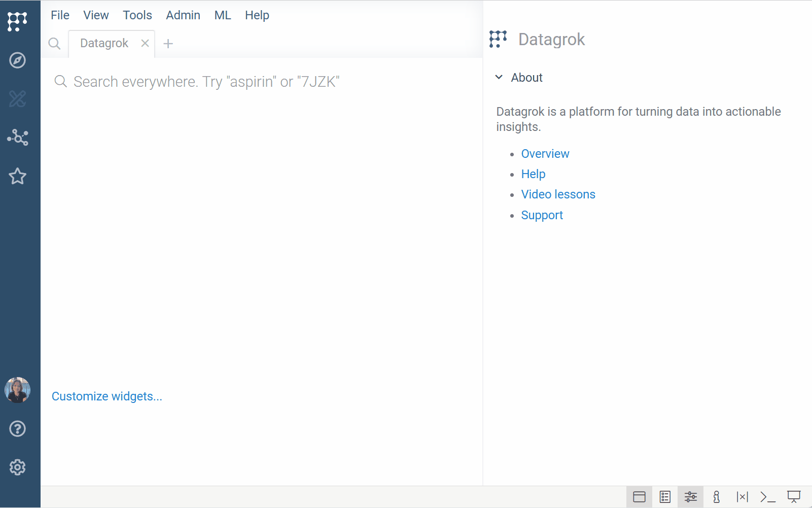Click the Datagrok logo at top of sidebar
The width and height of the screenshot is (812, 508).
[x=18, y=21]
